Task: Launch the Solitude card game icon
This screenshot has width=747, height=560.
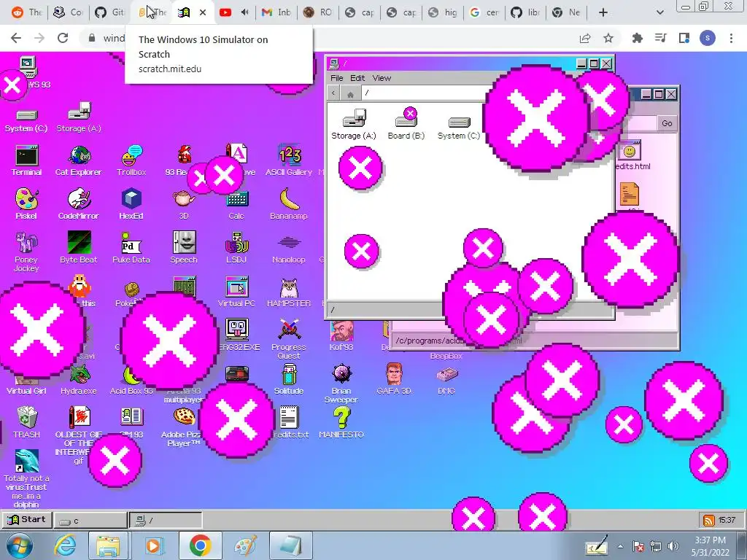Action: (289, 379)
